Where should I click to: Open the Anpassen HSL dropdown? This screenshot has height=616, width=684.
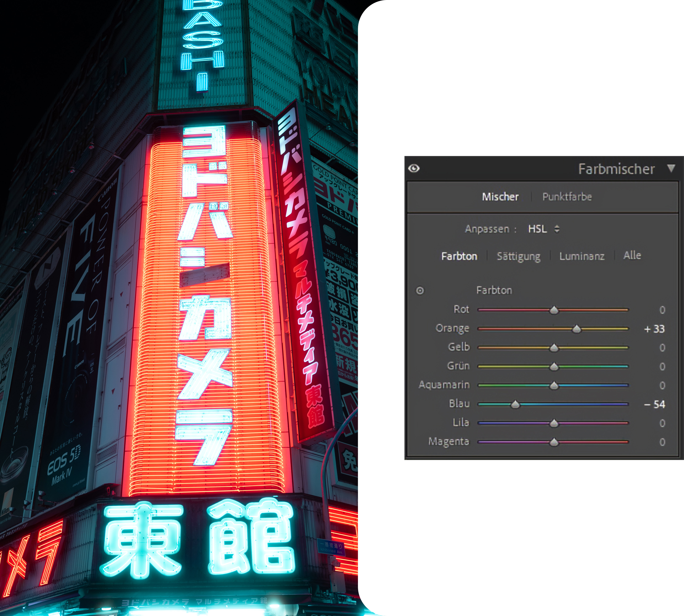pos(543,229)
